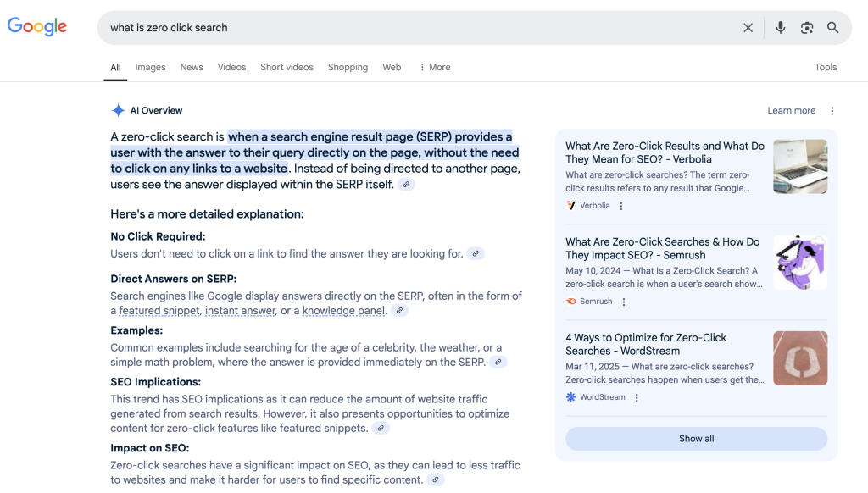The width and height of the screenshot is (868, 493).
Task: Switch to the All results tab
Action: [115, 67]
